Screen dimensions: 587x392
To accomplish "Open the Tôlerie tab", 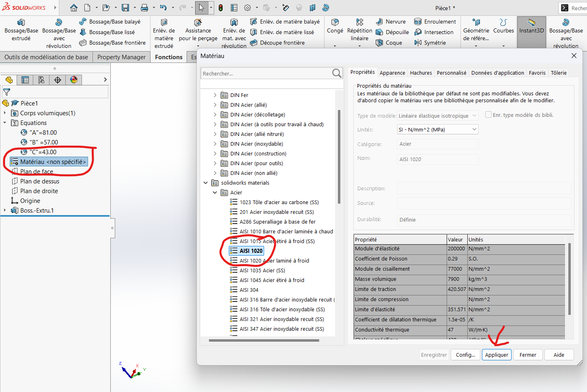I will (559, 73).
